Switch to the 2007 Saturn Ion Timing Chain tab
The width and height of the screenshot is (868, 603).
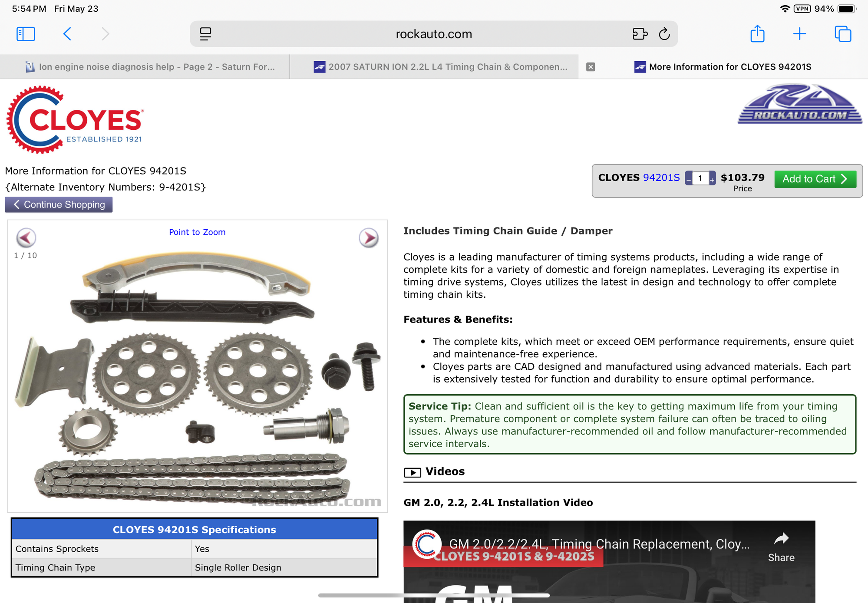(441, 67)
